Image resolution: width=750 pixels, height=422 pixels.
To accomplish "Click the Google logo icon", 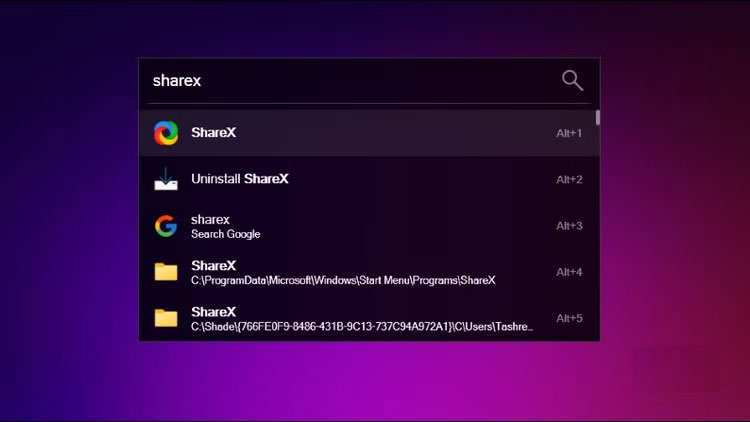I will [166, 226].
